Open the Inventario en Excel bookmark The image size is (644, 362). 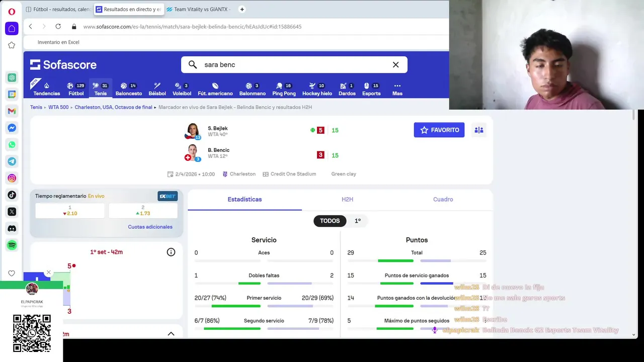(58, 42)
